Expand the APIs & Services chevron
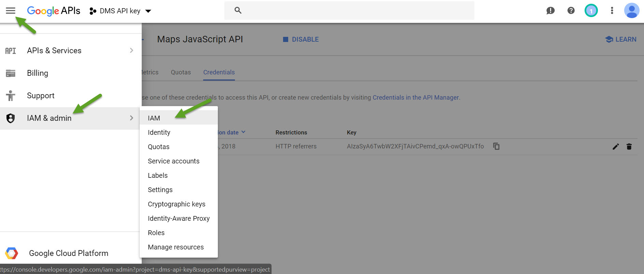The image size is (644, 274). (x=131, y=51)
